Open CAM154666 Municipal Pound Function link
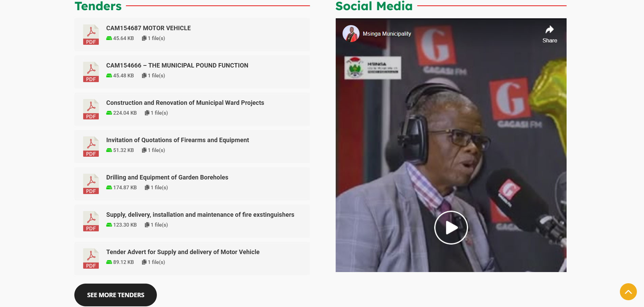The height and width of the screenshot is (307, 644). (x=177, y=65)
